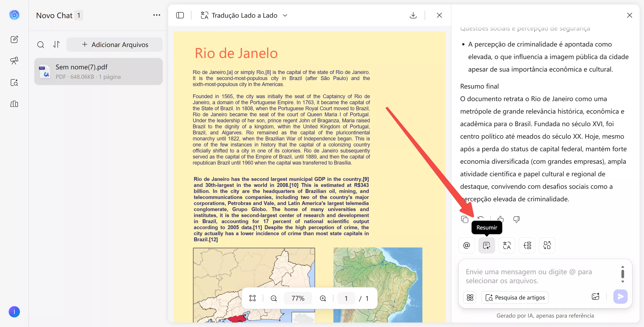The width and height of the screenshot is (644, 327).
Task: Regenerate the AI response
Action: pos(481,219)
